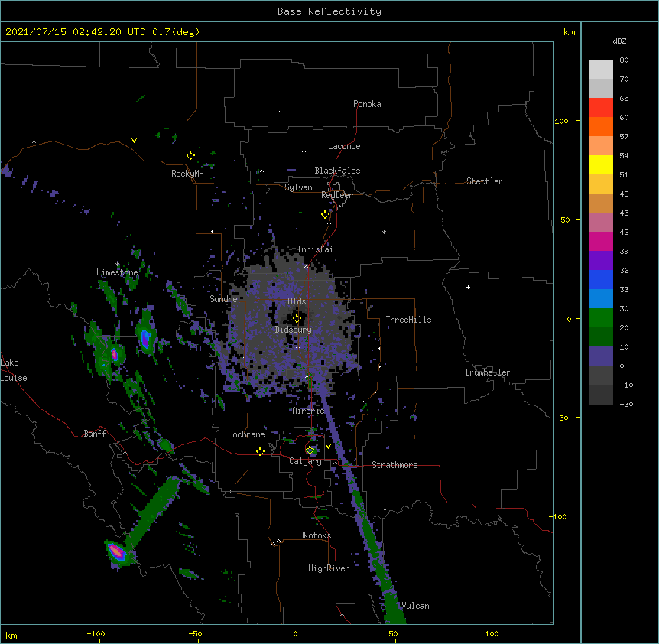
Task: Click the yellow diamond marker above Calgary label
Action: pos(310,450)
